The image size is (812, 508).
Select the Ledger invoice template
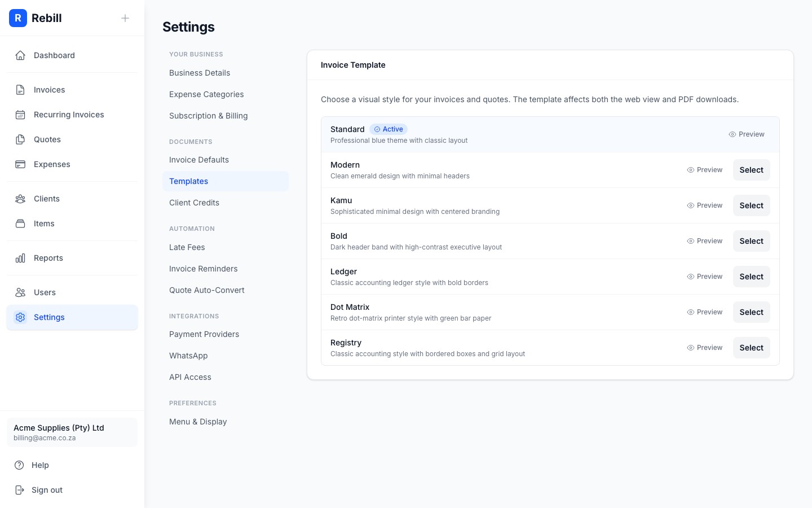click(751, 277)
